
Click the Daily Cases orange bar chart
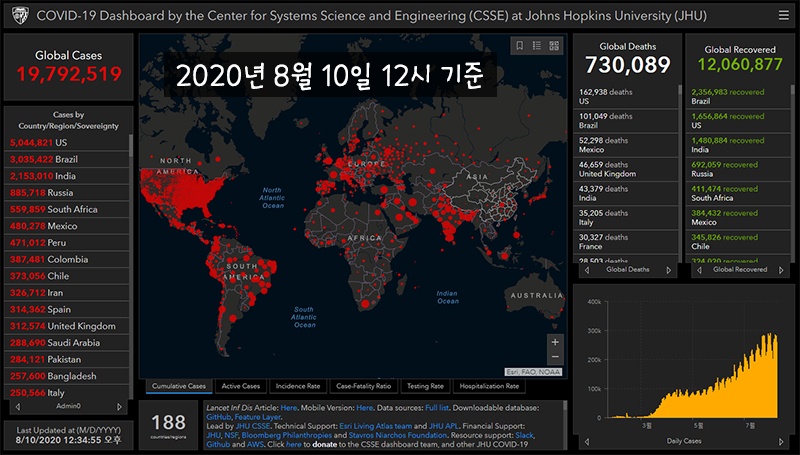[694, 376]
